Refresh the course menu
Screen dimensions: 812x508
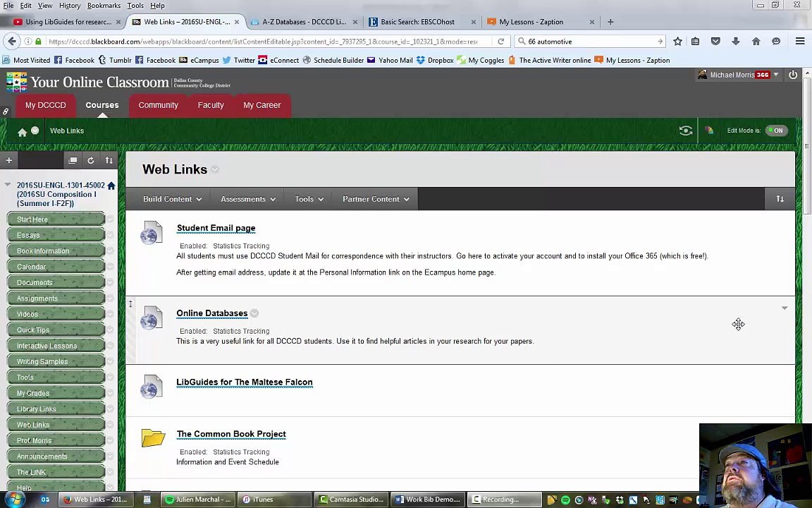(91, 160)
